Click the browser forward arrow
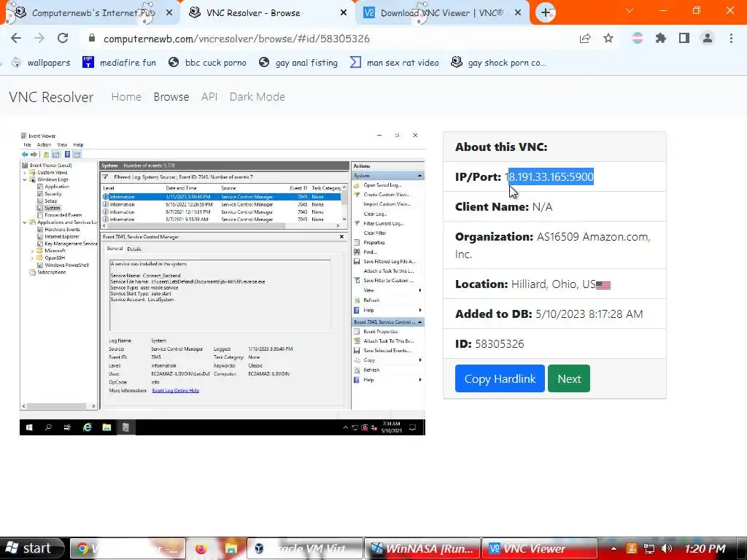The width and height of the screenshot is (747, 560). click(x=39, y=38)
